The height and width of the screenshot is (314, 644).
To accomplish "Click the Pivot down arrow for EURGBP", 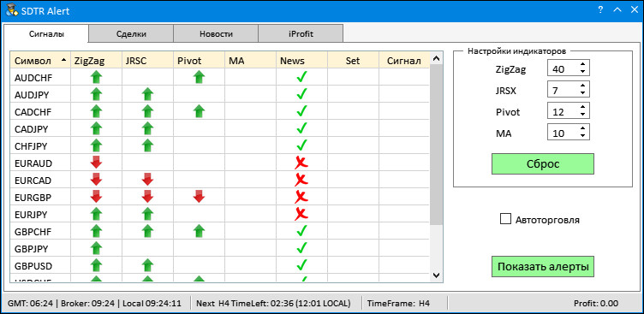I will [199, 197].
